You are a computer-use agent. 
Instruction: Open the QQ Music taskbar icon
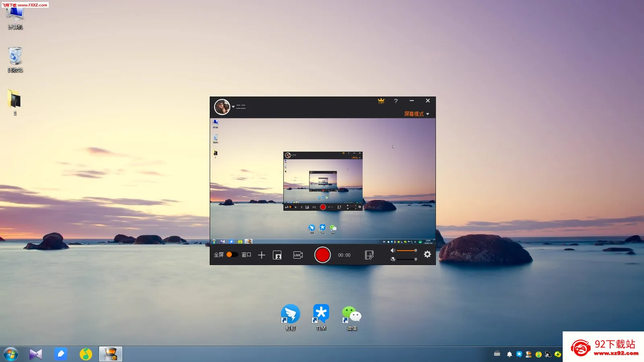point(86,354)
